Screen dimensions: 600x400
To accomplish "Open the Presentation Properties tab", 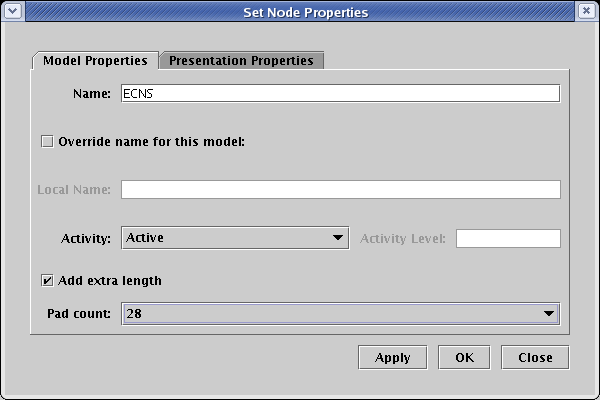I will click(241, 60).
